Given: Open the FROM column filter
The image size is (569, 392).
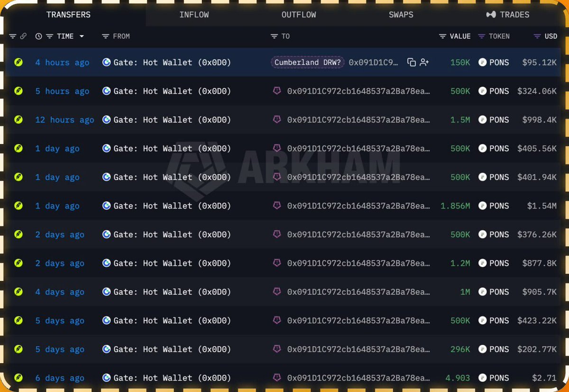Looking at the screenshot, I should (x=105, y=36).
